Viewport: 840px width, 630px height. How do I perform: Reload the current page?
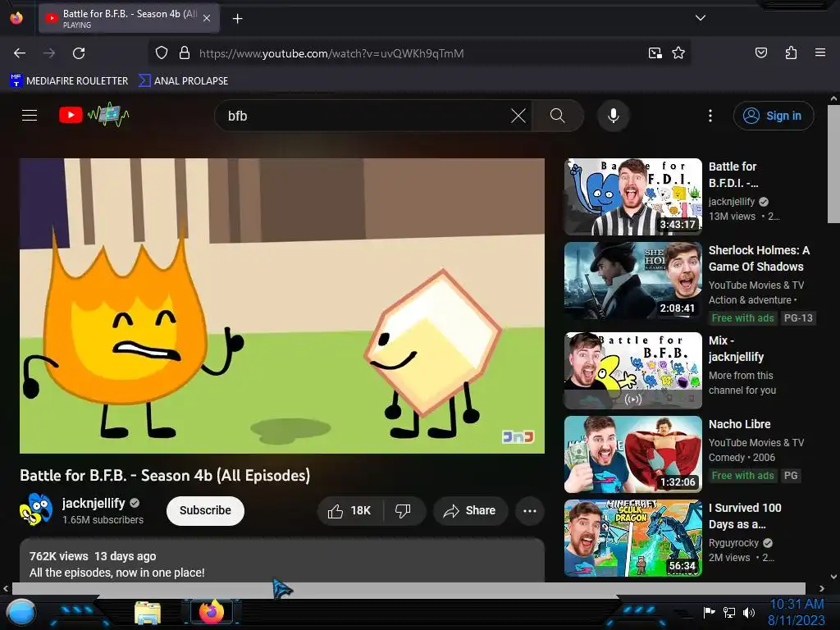coord(79,53)
